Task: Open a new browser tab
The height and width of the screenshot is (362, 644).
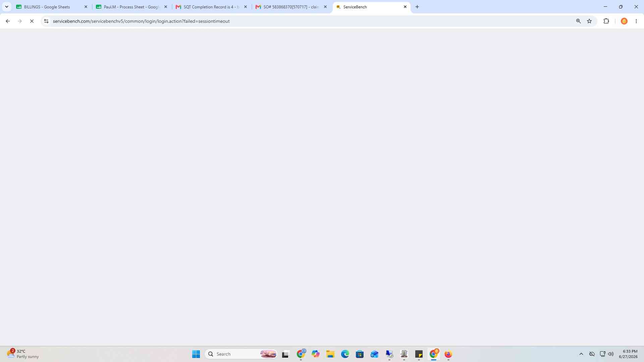Action: click(x=417, y=7)
